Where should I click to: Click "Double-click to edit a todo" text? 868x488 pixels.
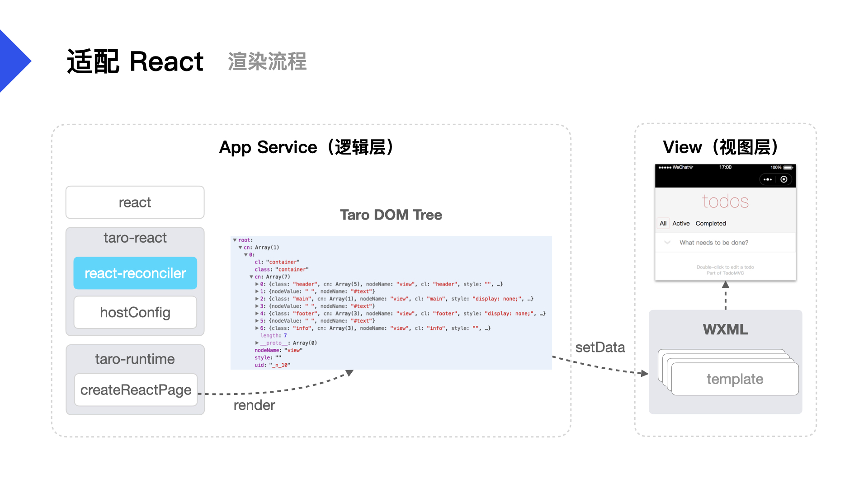pos(725,267)
